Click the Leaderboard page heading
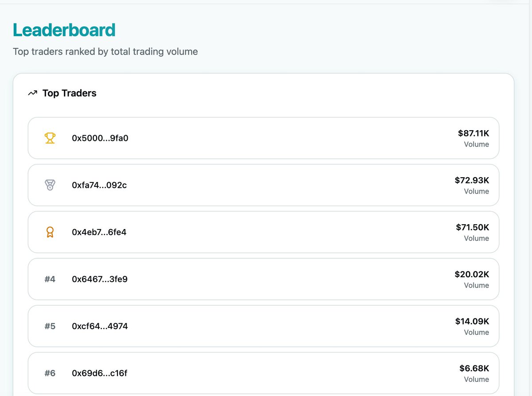 [64, 30]
